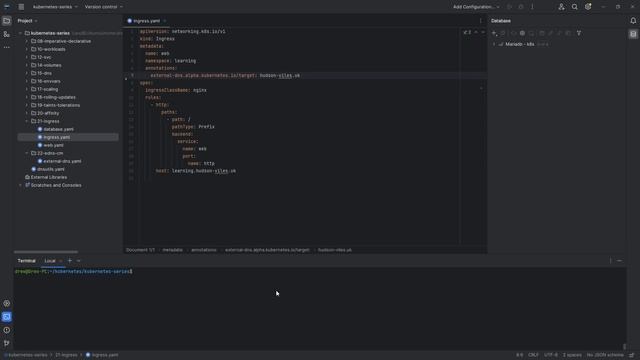Screen dimensions: 640x360
Task: Open Version control dropdown
Action: pyautogui.click(x=104, y=7)
